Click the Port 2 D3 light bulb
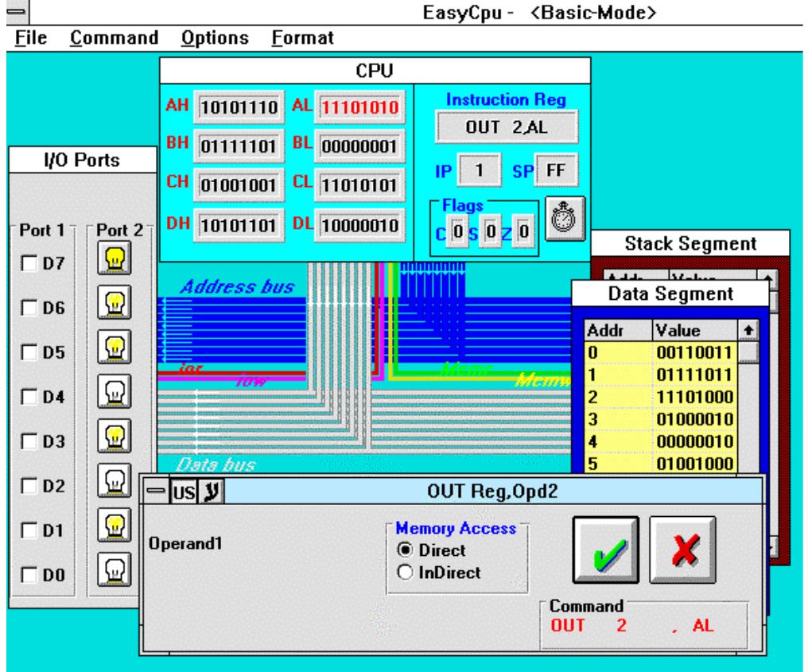Viewport: 808px width, 672px height. [115, 436]
